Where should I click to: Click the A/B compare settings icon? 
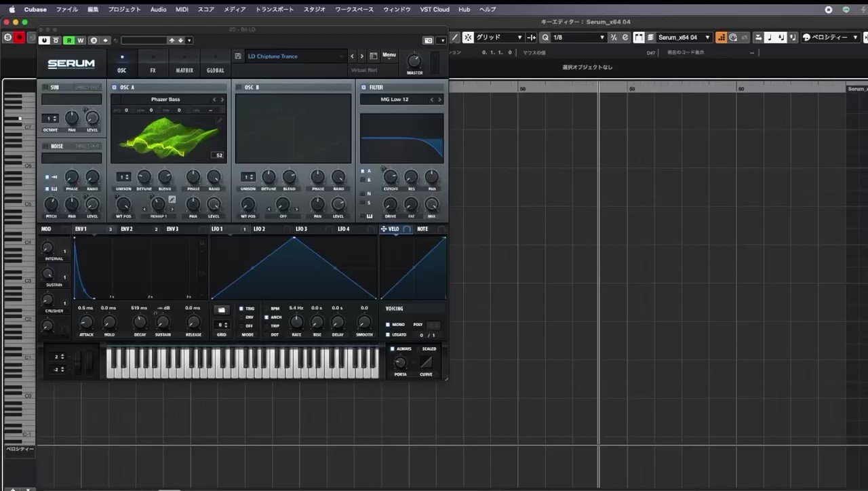(94, 41)
